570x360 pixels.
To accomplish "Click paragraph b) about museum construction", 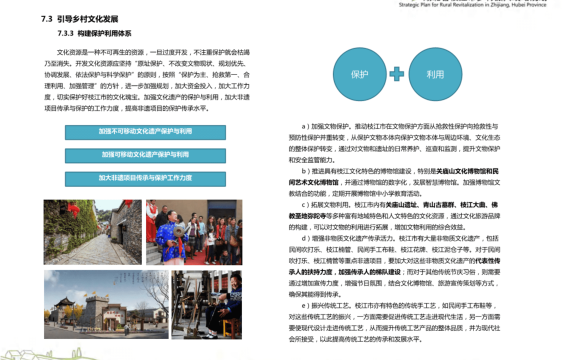I will [394, 182].
